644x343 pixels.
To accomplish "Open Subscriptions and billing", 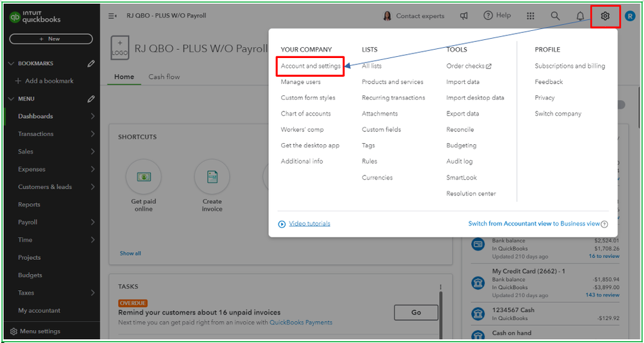I will (570, 66).
